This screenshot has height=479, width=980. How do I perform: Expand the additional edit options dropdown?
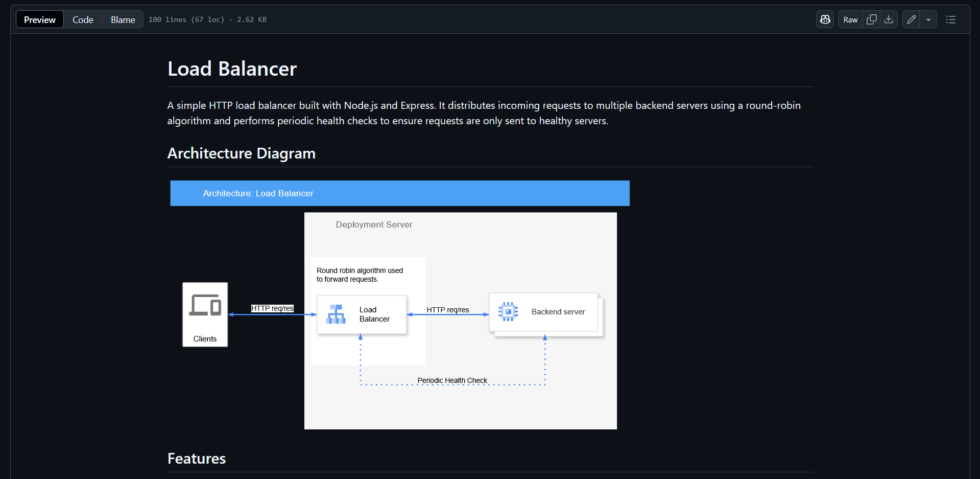point(929,19)
